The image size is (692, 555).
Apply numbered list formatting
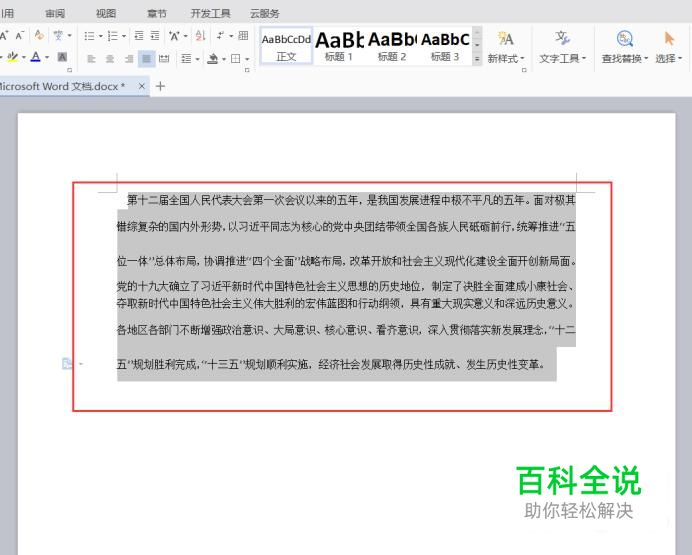[x=113, y=36]
